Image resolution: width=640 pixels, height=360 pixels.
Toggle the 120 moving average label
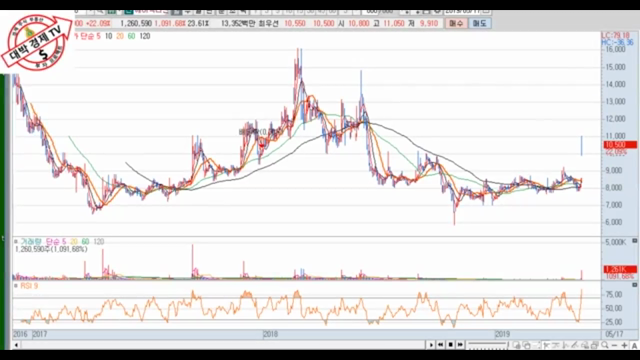[x=144, y=36]
